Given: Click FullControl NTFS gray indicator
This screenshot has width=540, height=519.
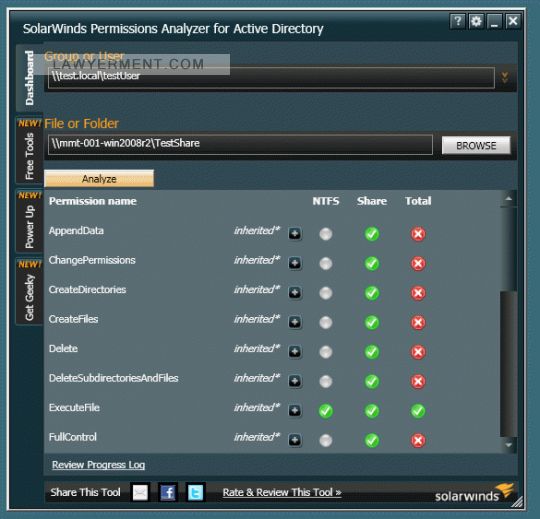Looking at the screenshot, I should [x=325, y=440].
